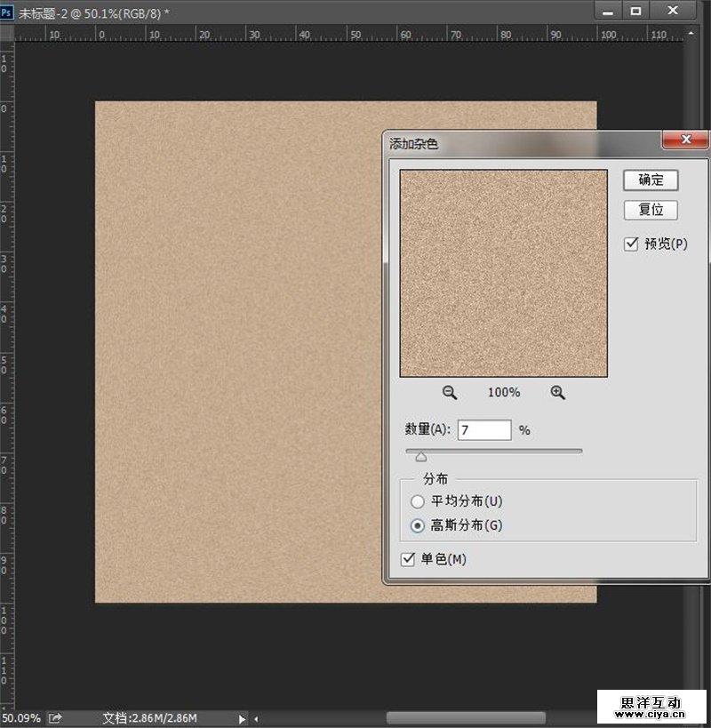The image size is (711, 728).
Task: Toggle the 单色(M) monochromatic checkbox
Action: (x=409, y=559)
